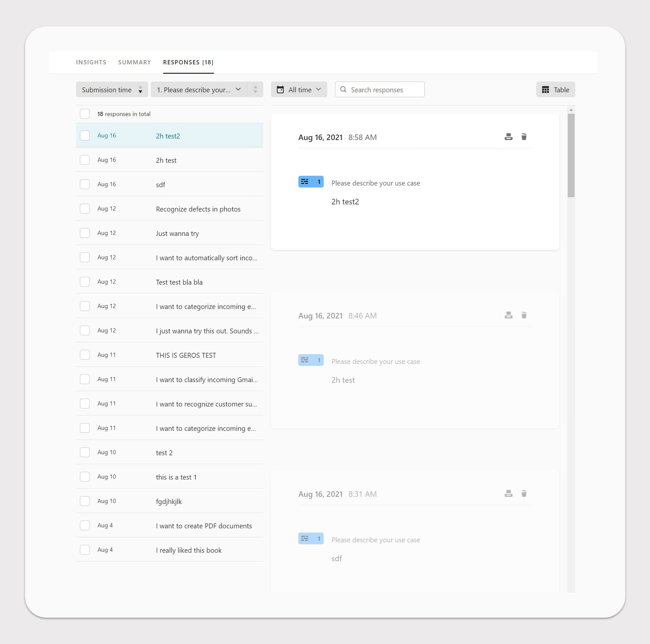The width and height of the screenshot is (650, 644).
Task: Open 'I want to recognize customer su...' response
Action: click(x=170, y=404)
